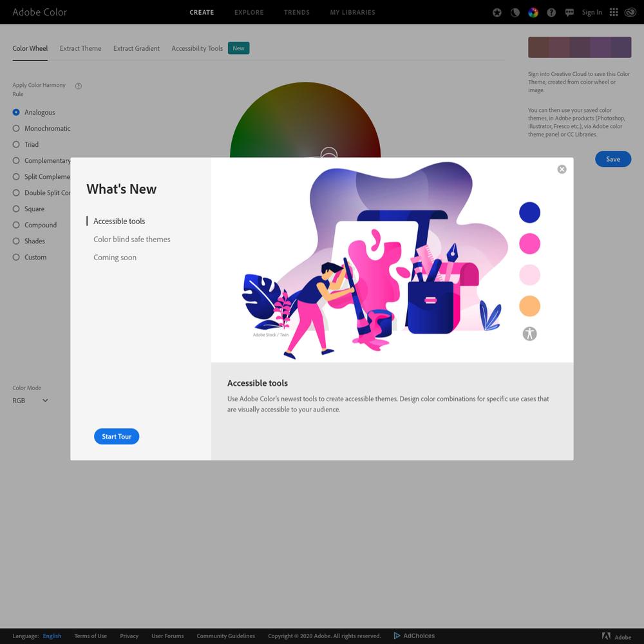Close the What's New dialog
Image resolution: width=644 pixels, height=644 pixels.
click(562, 169)
